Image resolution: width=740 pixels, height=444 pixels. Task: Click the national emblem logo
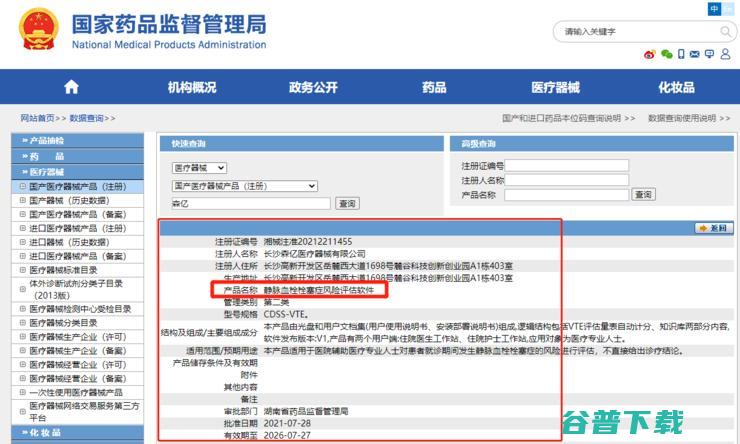click(x=39, y=29)
